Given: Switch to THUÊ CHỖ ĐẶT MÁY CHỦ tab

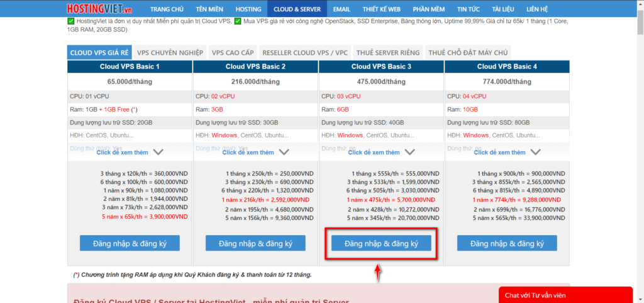Looking at the screenshot, I should coord(468,53).
